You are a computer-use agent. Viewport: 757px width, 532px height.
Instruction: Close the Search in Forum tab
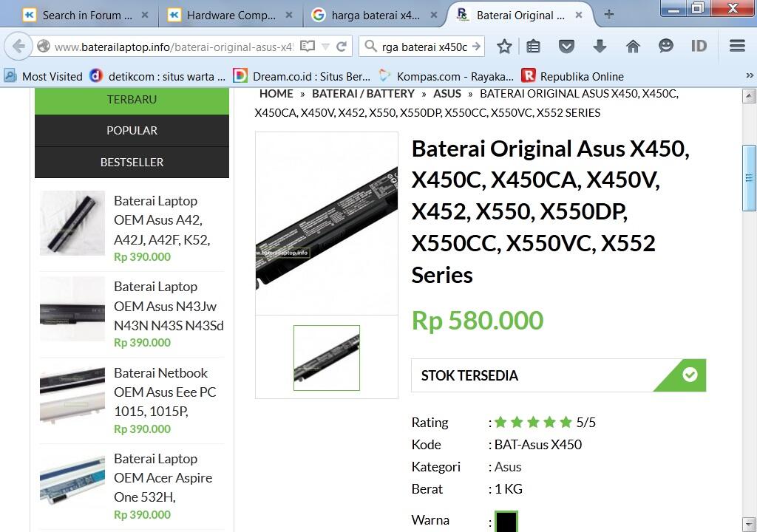coord(145,15)
